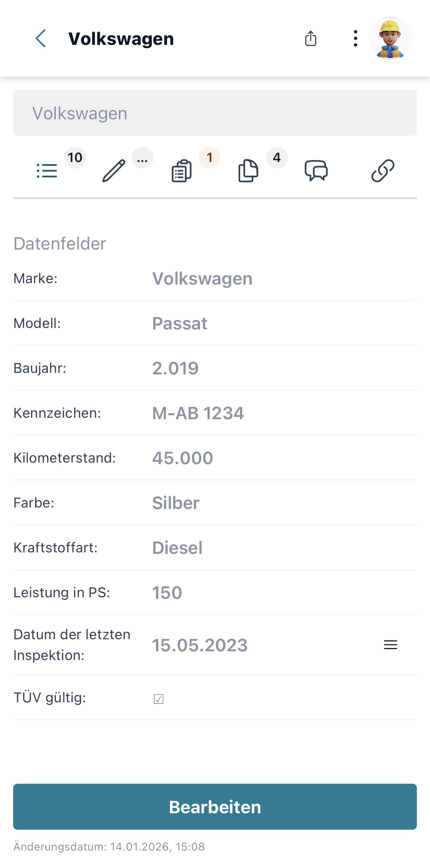Open the clipboard tasks icon
Screen dimensions: 430x868
coord(182,171)
